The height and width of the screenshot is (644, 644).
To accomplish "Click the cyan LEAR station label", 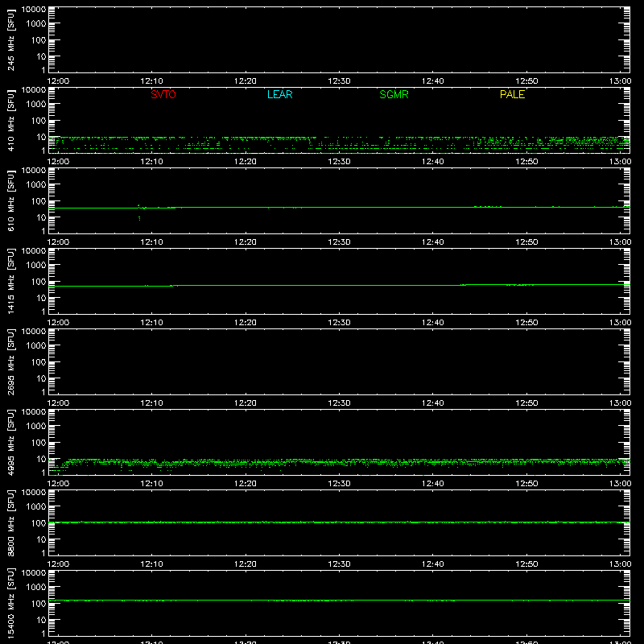I will point(279,94).
